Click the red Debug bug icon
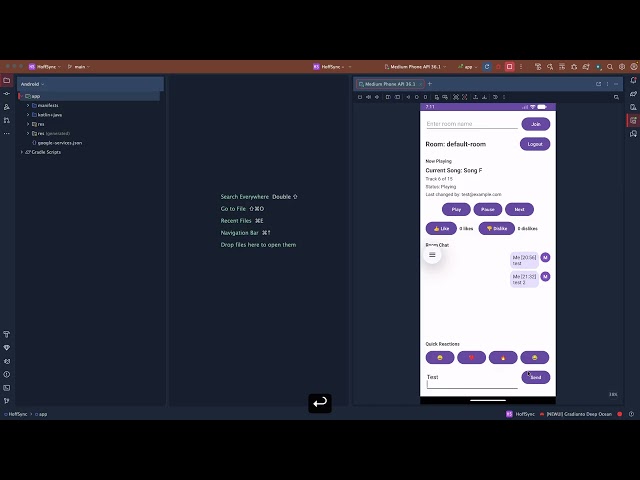Viewport: 640px width, 480px height. coord(498,67)
